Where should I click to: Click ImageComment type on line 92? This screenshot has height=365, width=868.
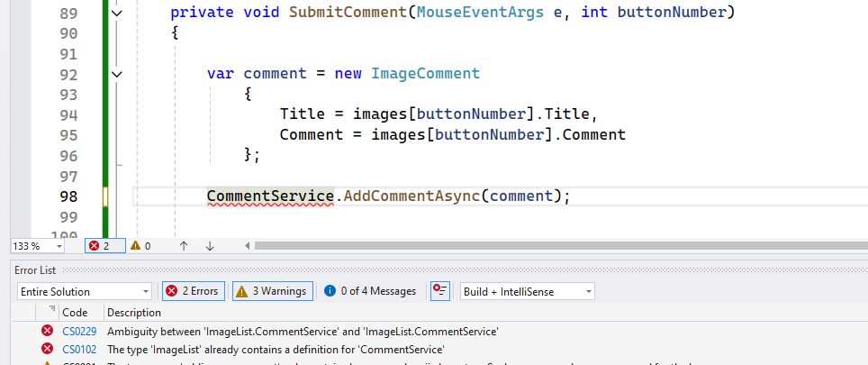click(426, 74)
